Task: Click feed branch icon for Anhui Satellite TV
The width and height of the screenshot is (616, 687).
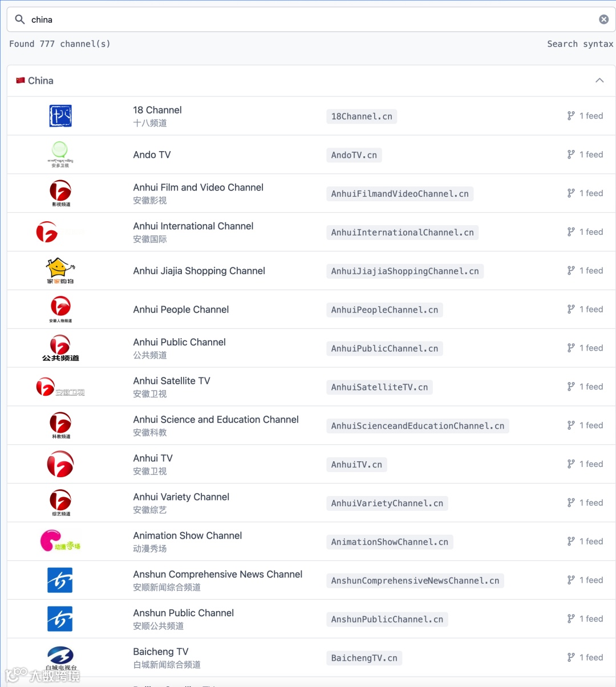Action: (571, 387)
